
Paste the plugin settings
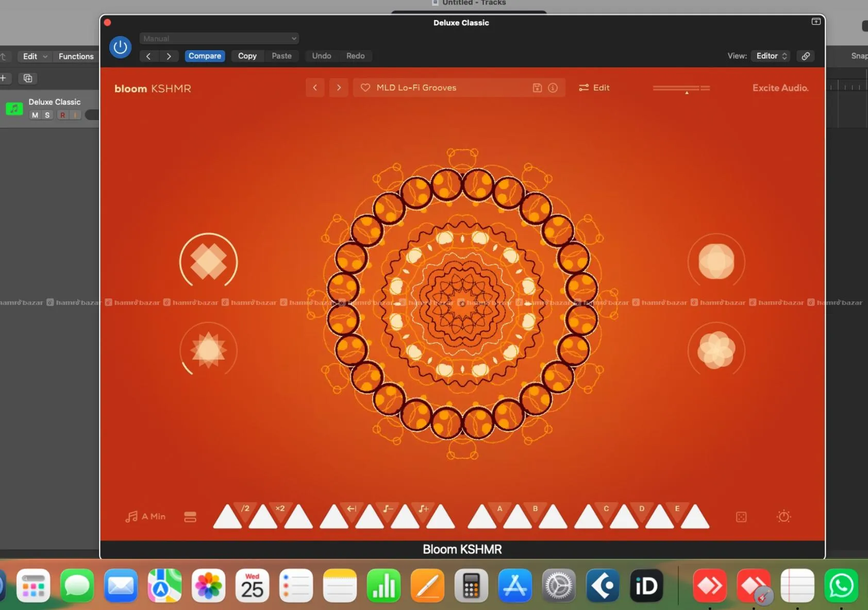pyautogui.click(x=282, y=56)
